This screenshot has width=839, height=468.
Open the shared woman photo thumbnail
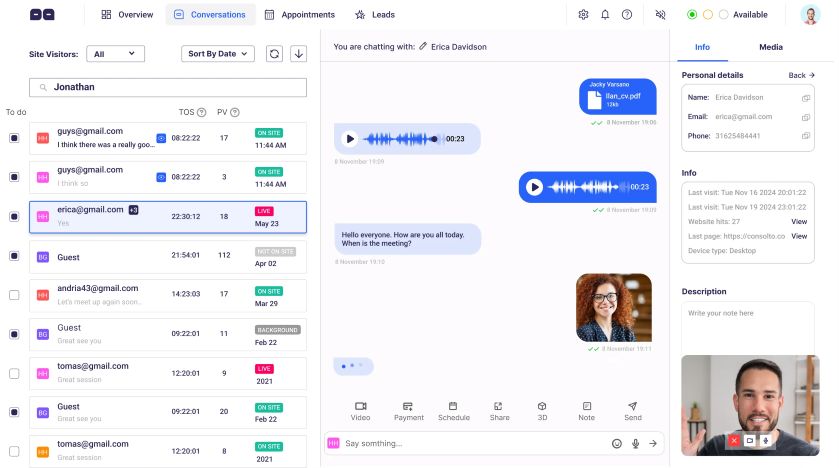click(x=614, y=308)
